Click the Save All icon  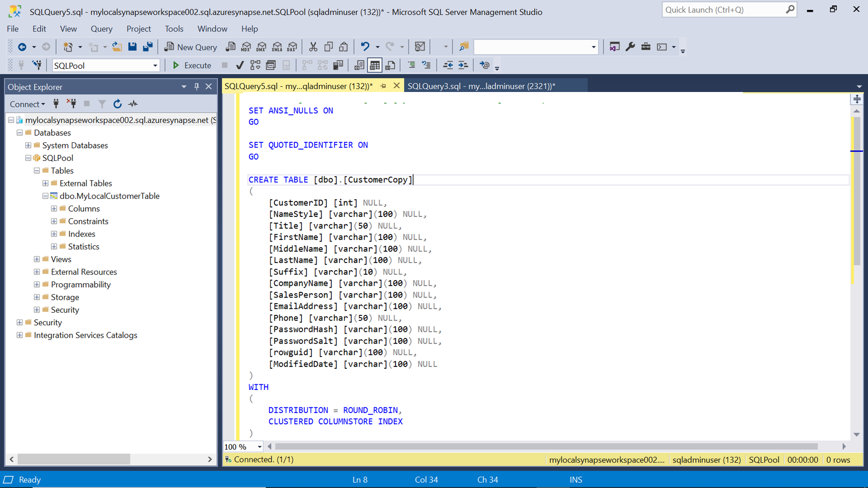click(x=148, y=47)
